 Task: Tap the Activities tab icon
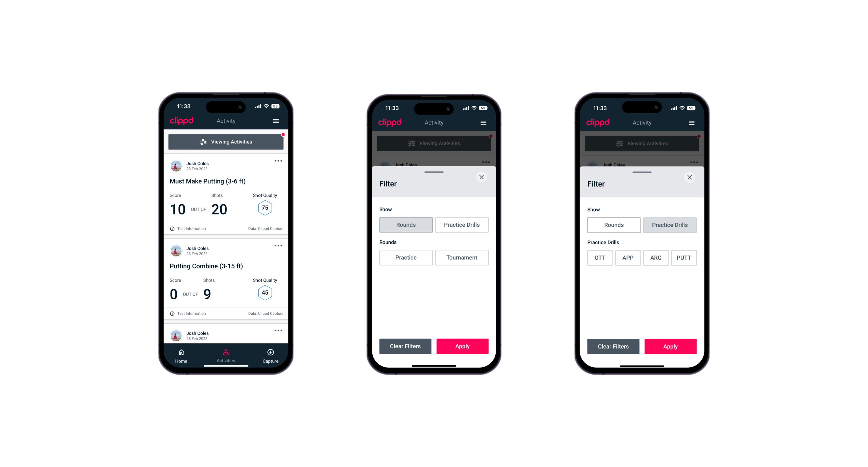[x=227, y=352]
